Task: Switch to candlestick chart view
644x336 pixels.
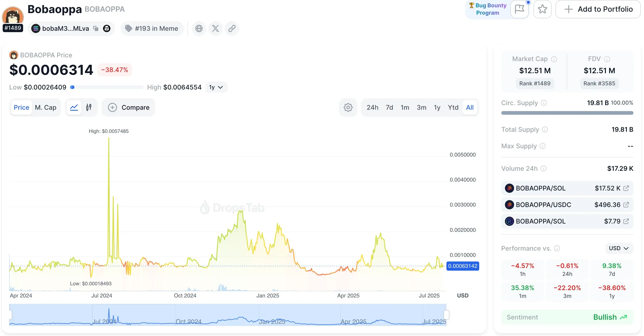Action: click(x=89, y=107)
